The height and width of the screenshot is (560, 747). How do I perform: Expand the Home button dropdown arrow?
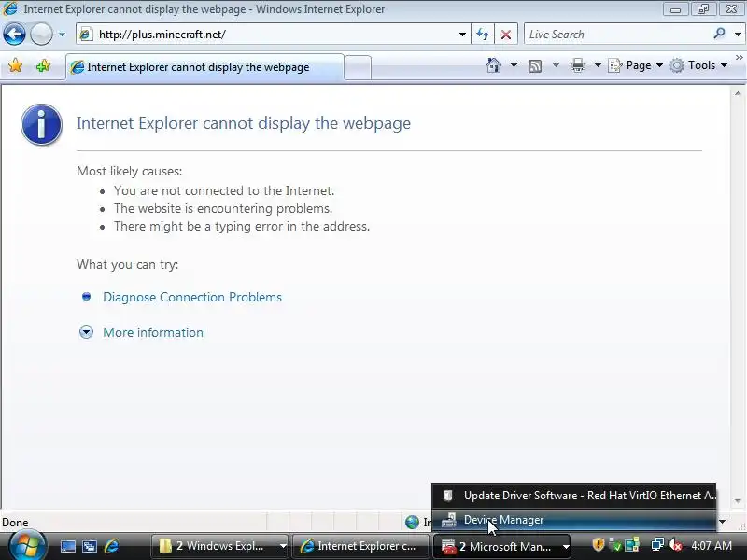coord(514,65)
